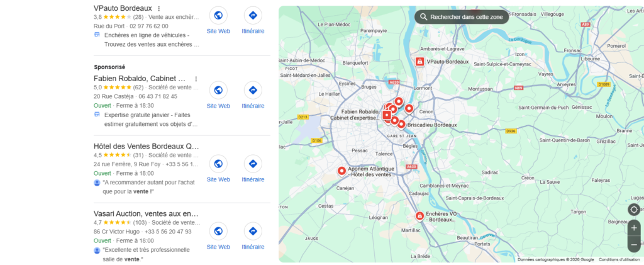Screen dimensions: 644x265
Task: Get directions to Hôtel des Ventes Bordeaux
Action: 253,164
